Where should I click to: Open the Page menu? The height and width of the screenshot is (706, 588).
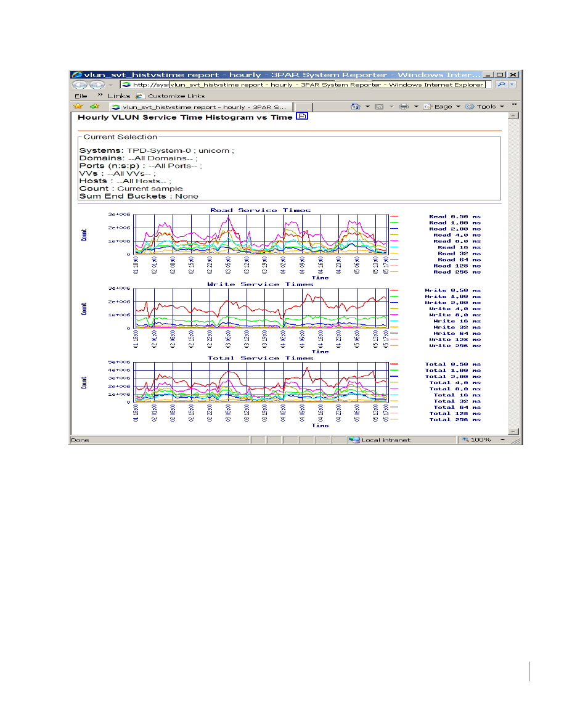coord(442,107)
